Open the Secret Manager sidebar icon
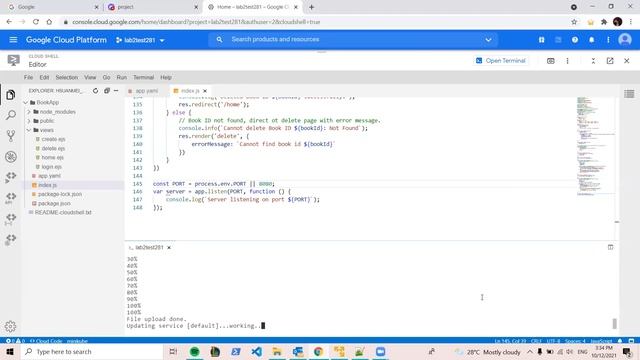 pos(11,219)
